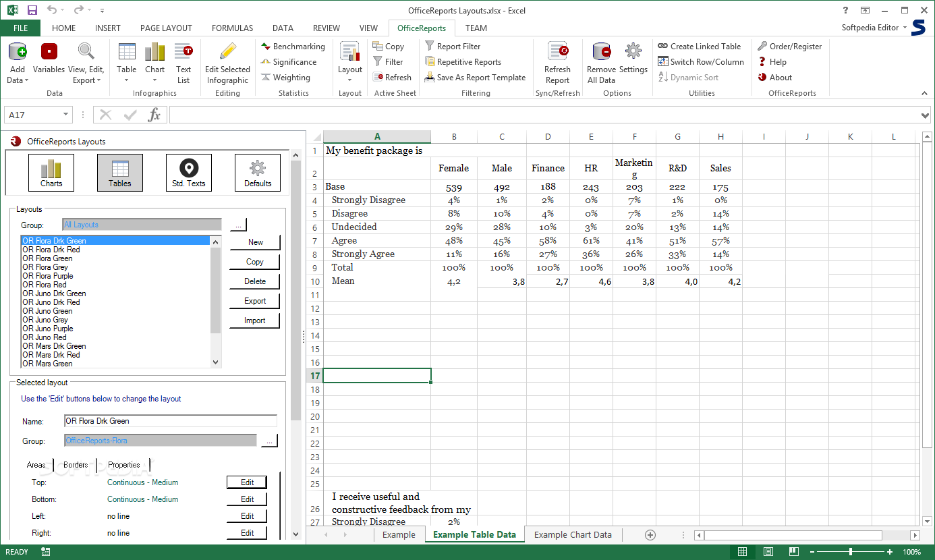Click the View, Edit, Export magnifier icon
The width and height of the screenshot is (935, 560).
pos(86,52)
